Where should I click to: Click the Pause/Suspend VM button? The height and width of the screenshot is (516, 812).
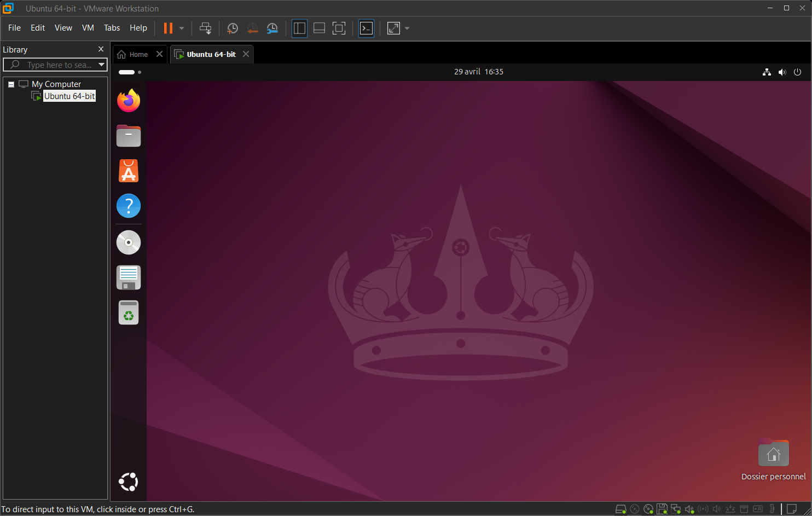[169, 28]
